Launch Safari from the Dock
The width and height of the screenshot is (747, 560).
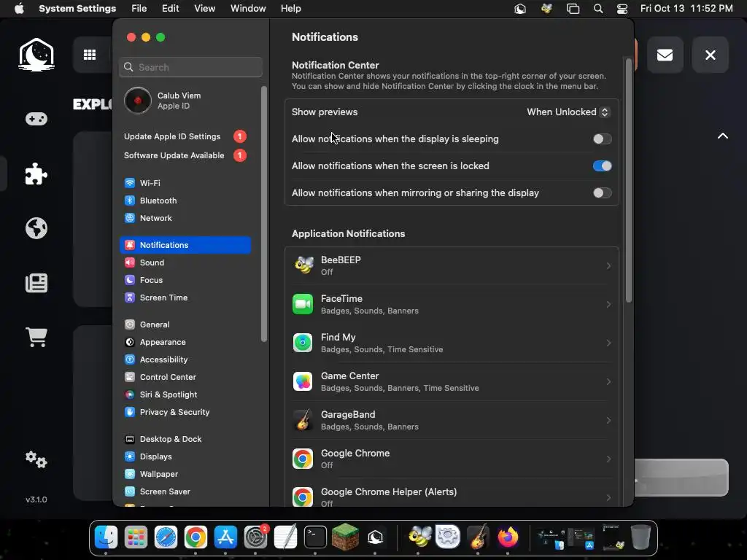[x=166, y=537]
